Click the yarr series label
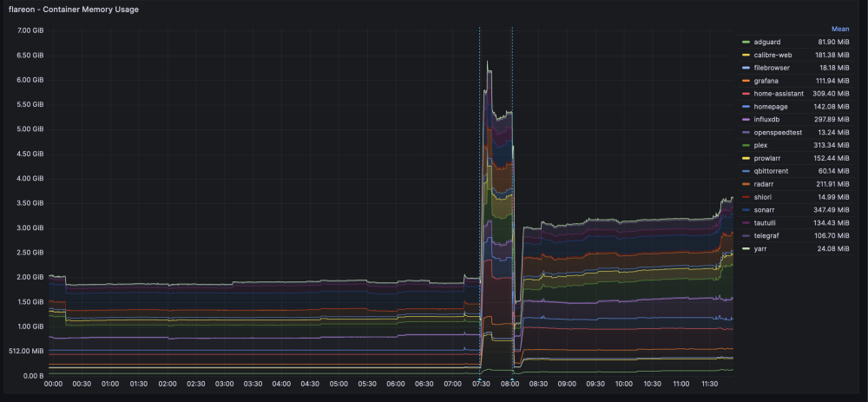This screenshot has height=402, width=868. (760, 248)
